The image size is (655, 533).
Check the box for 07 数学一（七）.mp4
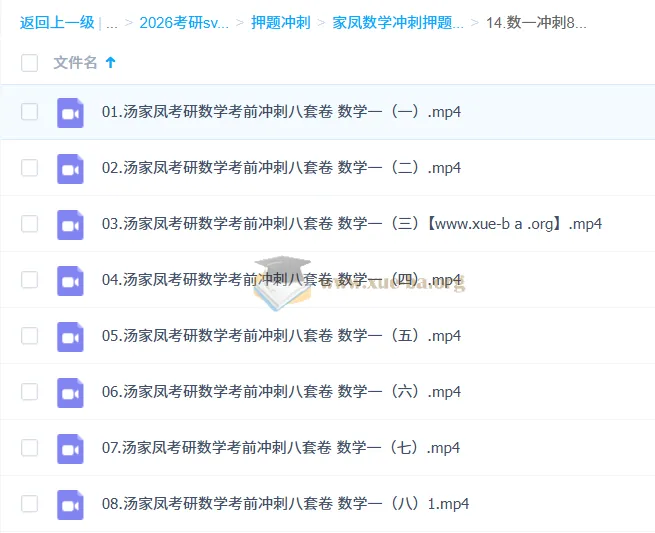[30, 447]
